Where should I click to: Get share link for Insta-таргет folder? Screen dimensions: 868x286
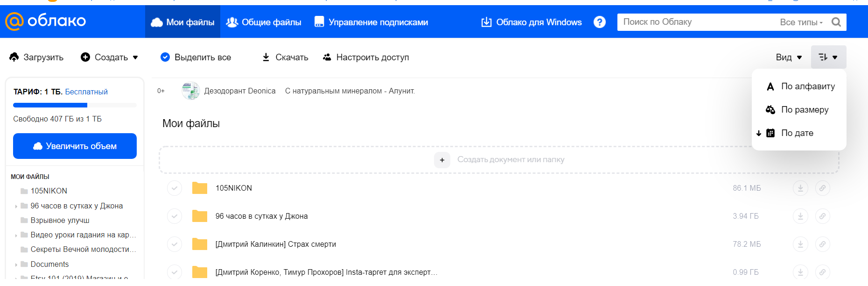click(x=823, y=272)
